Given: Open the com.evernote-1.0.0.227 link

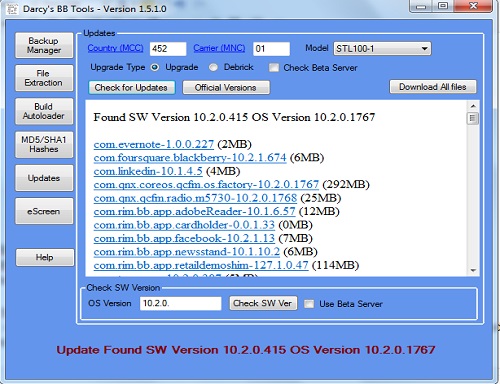Looking at the screenshot, I should (154, 144).
